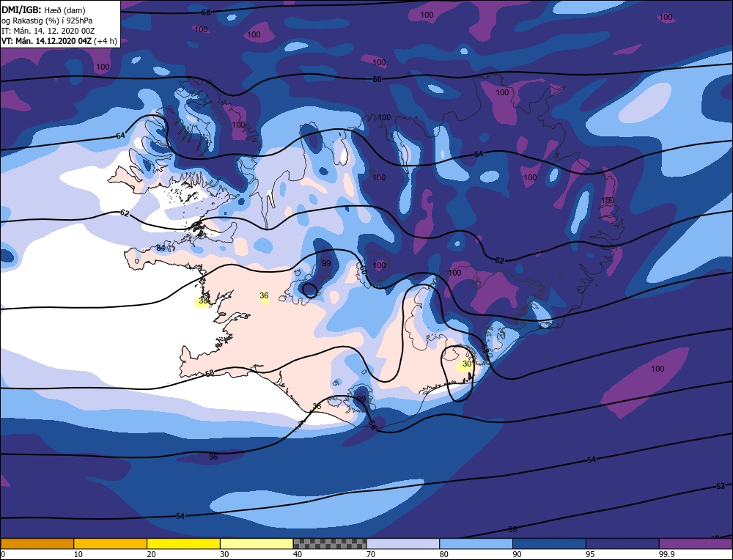Click the '68' contour label
Viewport: 733px width, 560px height.
206,12
